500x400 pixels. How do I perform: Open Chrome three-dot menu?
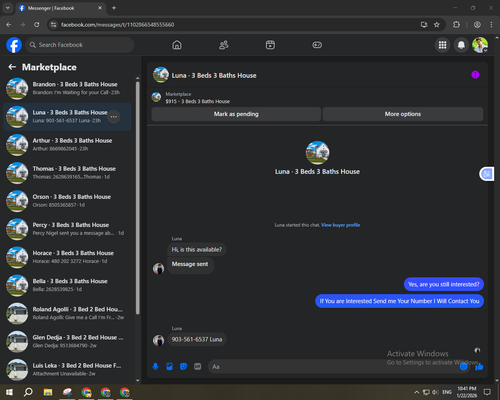491,25
